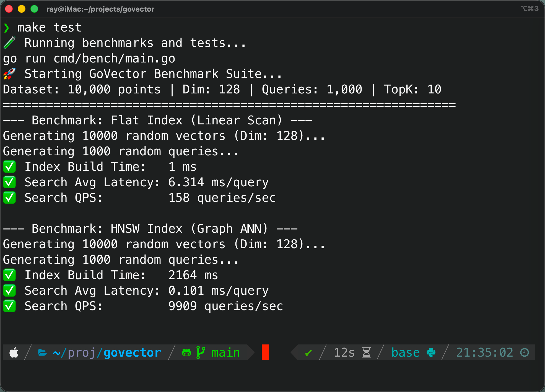Click the Python logo next to base

point(430,352)
